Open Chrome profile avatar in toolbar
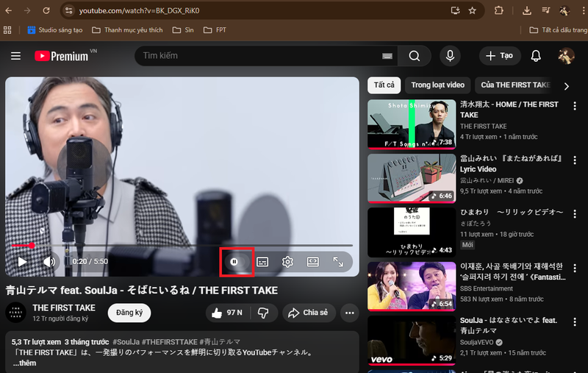 pyautogui.click(x=564, y=10)
